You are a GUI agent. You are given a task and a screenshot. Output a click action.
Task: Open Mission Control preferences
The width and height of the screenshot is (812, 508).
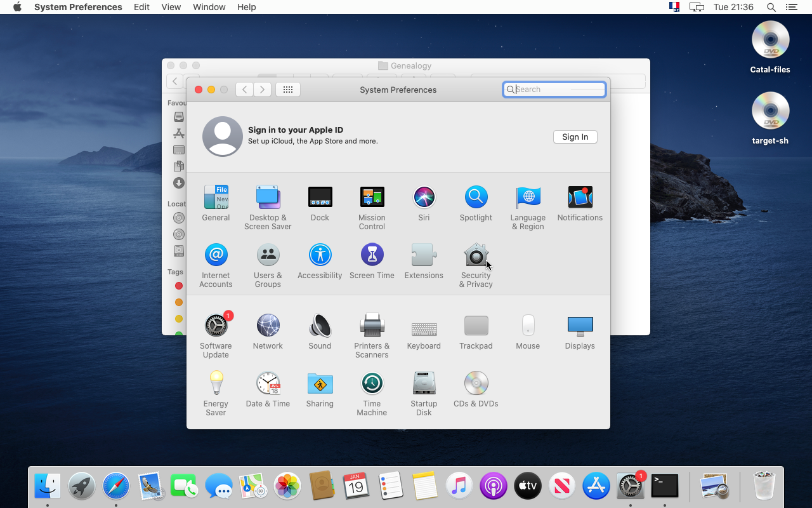(372, 208)
